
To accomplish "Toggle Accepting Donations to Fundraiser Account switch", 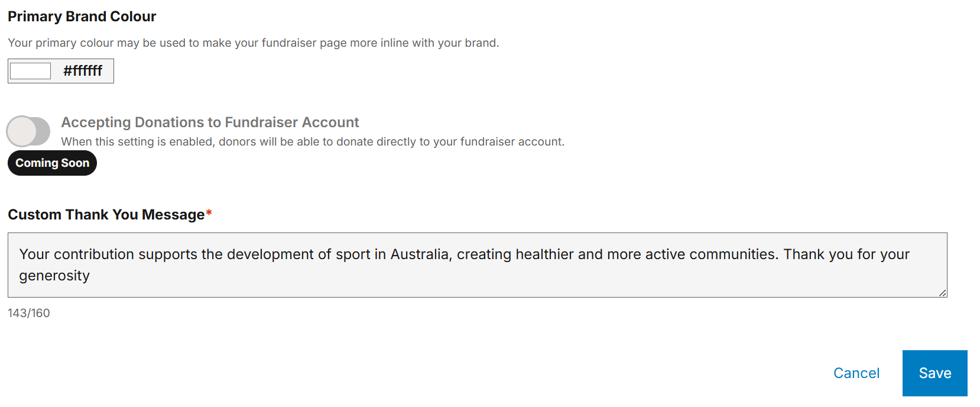I will [28, 131].
